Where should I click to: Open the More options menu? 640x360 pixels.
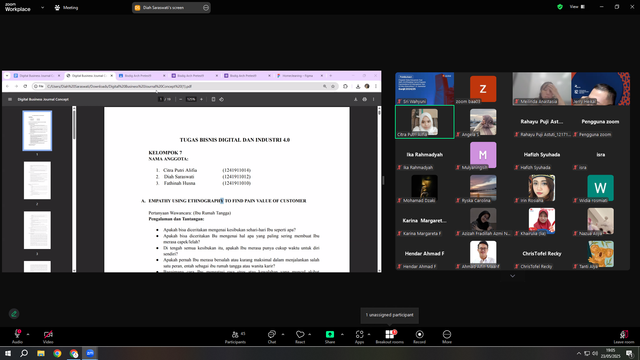click(x=447, y=337)
